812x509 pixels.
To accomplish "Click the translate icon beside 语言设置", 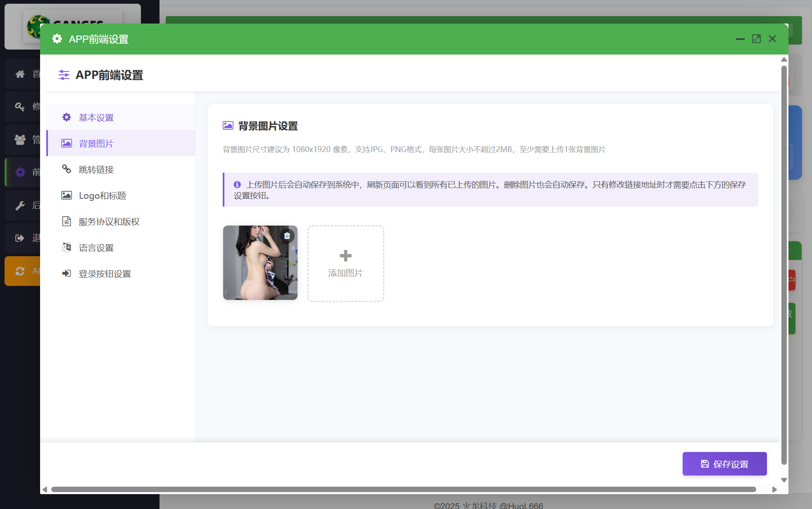I will pos(67,247).
